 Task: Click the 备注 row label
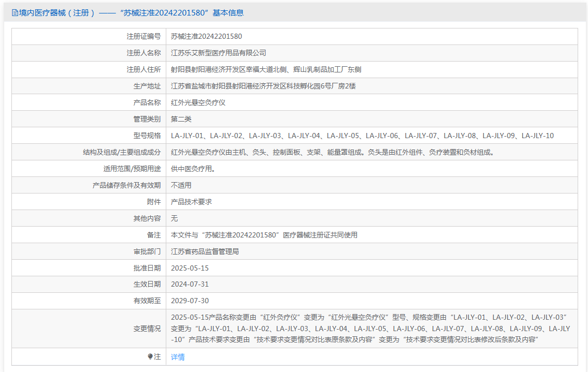tap(154, 235)
